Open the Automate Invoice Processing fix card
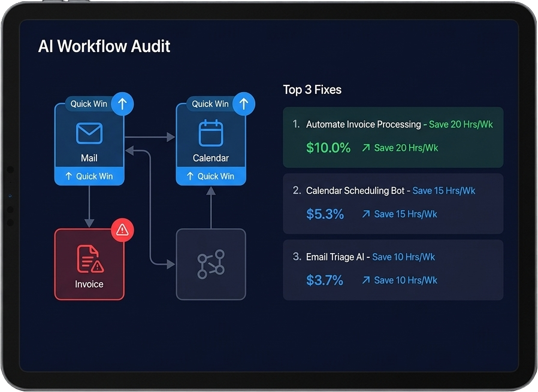 coord(393,138)
